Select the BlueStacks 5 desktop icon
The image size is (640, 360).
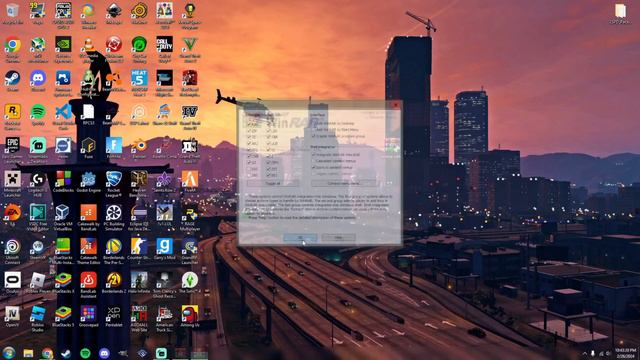tap(63, 316)
